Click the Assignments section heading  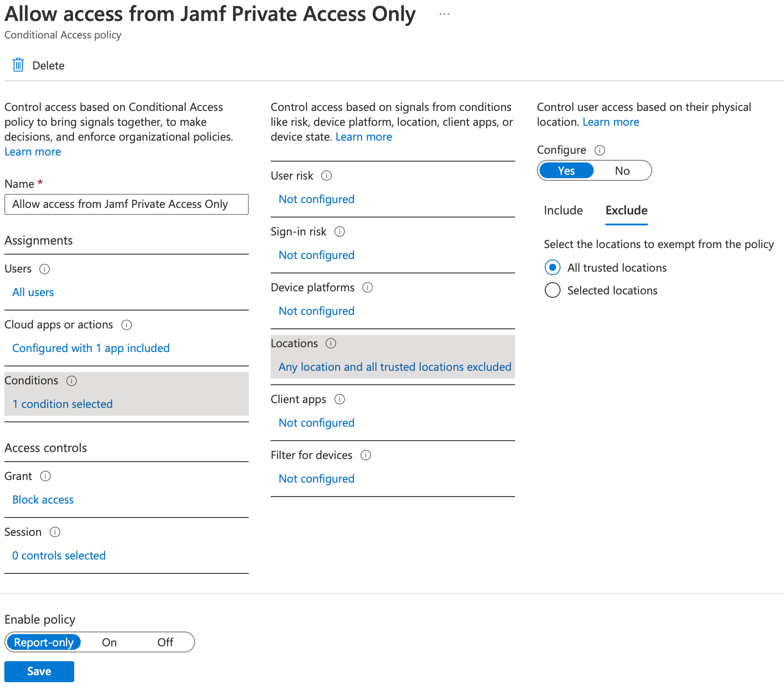click(38, 241)
